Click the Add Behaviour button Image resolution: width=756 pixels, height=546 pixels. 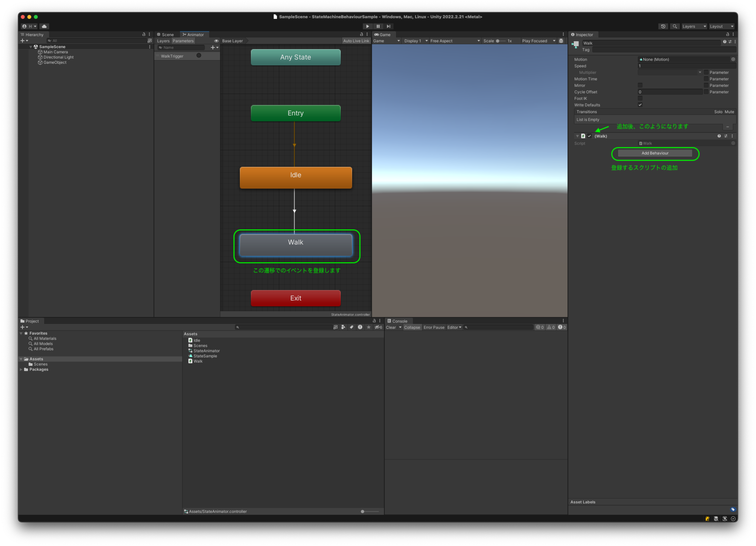pyautogui.click(x=654, y=153)
